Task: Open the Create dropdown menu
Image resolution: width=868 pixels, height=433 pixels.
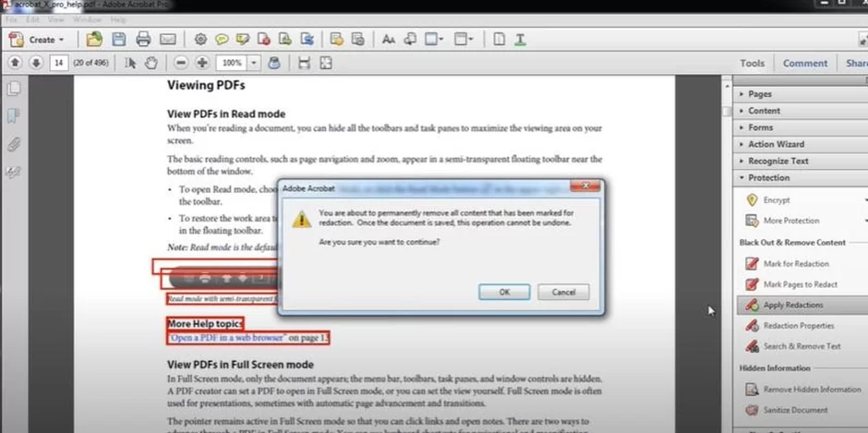Action: pos(37,40)
